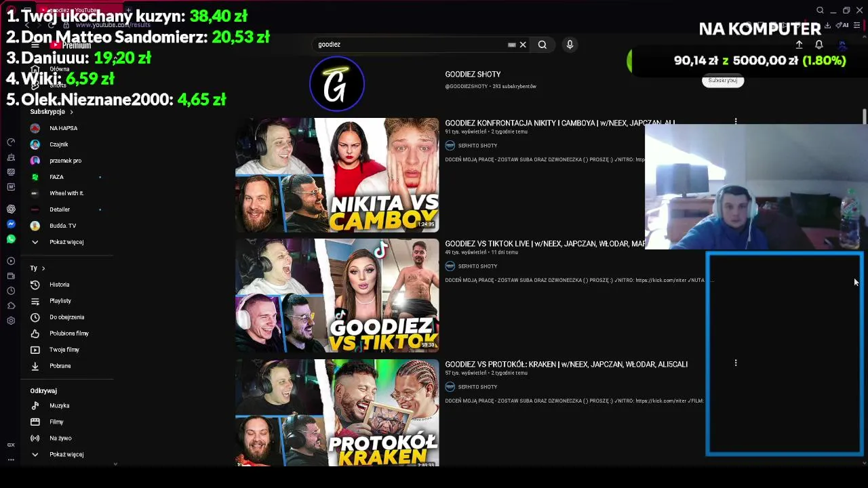This screenshot has height=488, width=868.
Task: Open options menu for Nikita vs Camboy video
Action: [736, 122]
